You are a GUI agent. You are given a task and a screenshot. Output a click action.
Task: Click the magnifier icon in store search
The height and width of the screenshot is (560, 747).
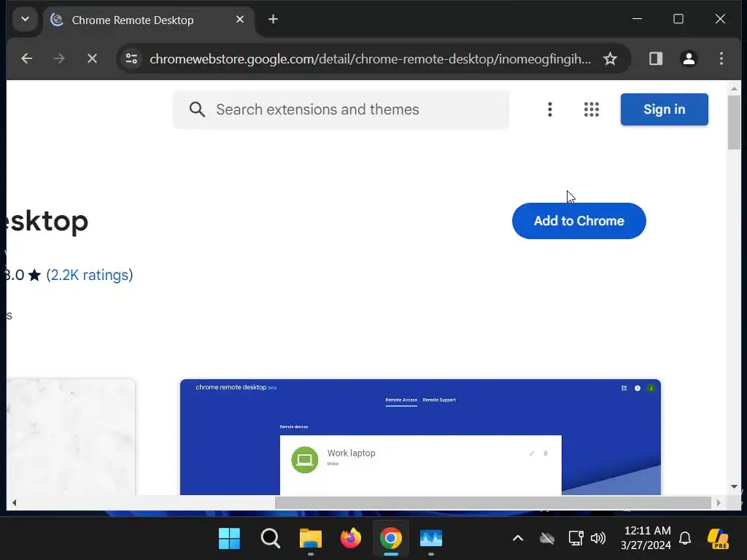tap(197, 109)
